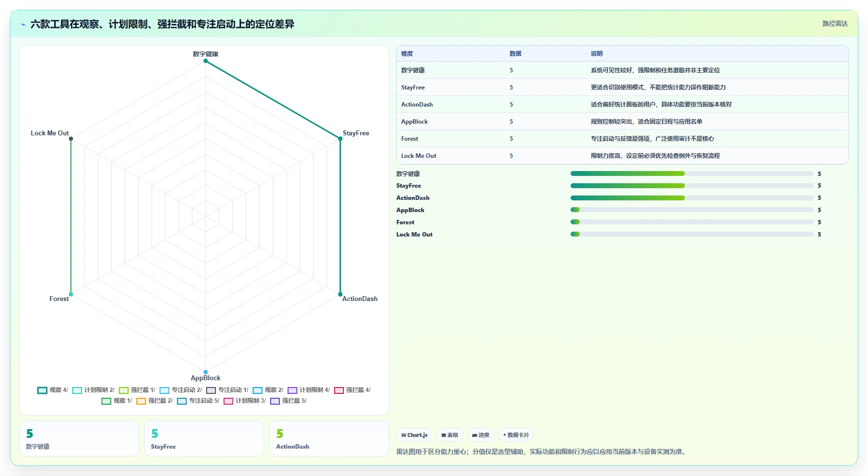Click the 数据卡片 chip

pos(516,435)
